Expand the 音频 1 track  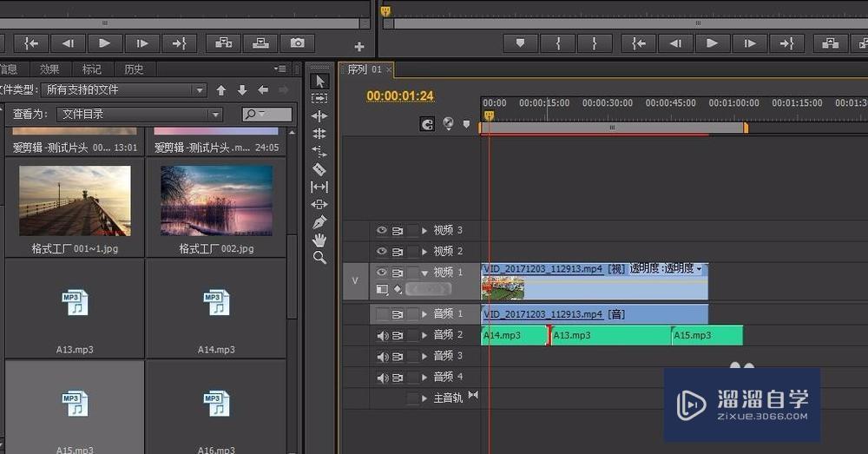pyautogui.click(x=424, y=314)
